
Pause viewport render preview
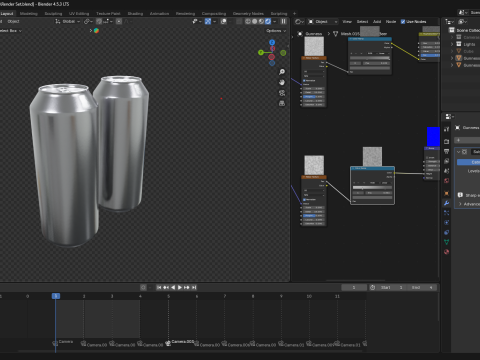[283, 21]
